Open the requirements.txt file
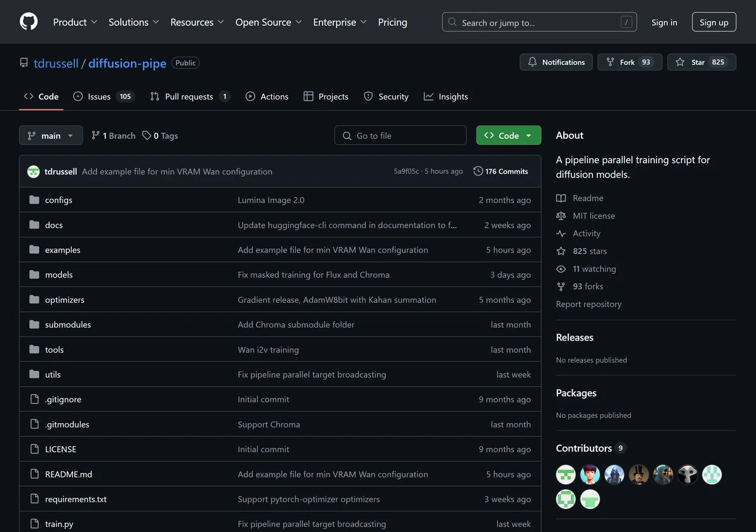The width and height of the screenshot is (756, 532). tap(76, 499)
